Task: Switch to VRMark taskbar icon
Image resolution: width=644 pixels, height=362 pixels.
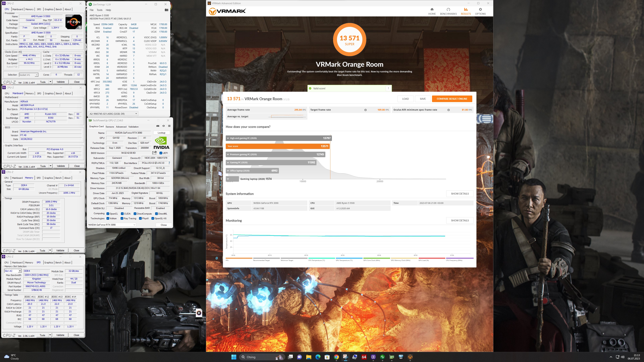Action: tap(410, 357)
